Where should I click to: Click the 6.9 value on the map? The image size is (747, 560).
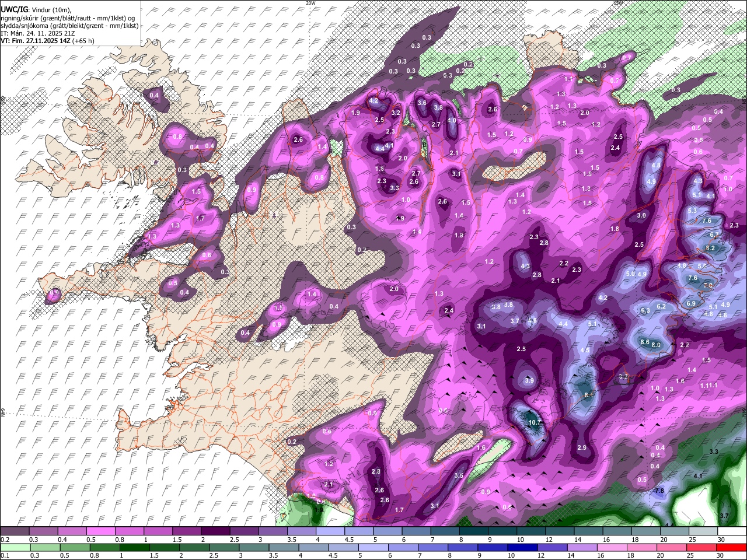(x=691, y=303)
